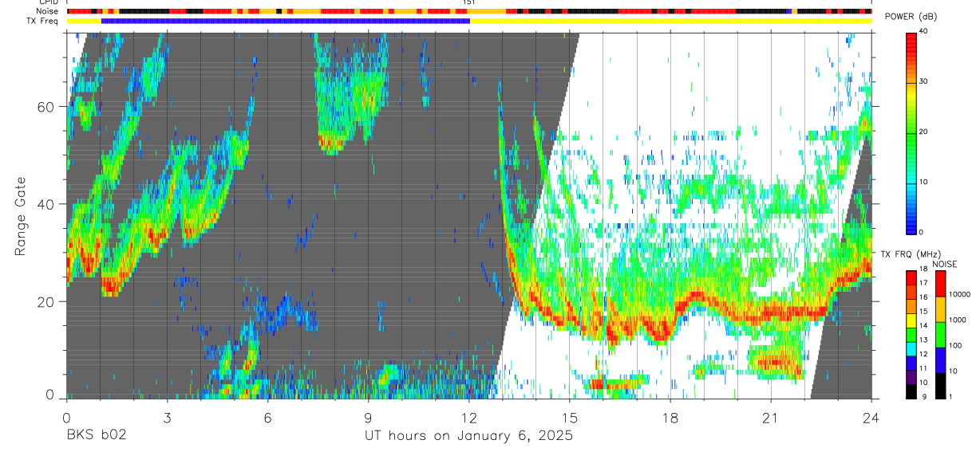Click the 18 label on TX FRQ scale
This screenshot has width=980, height=452.
pyautogui.click(x=923, y=270)
